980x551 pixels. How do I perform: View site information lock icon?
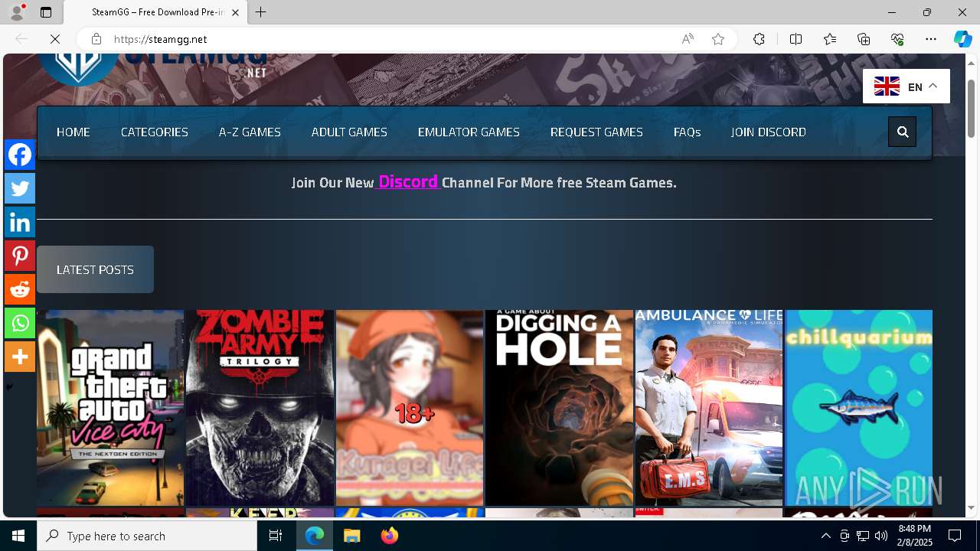pyautogui.click(x=96, y=39)
